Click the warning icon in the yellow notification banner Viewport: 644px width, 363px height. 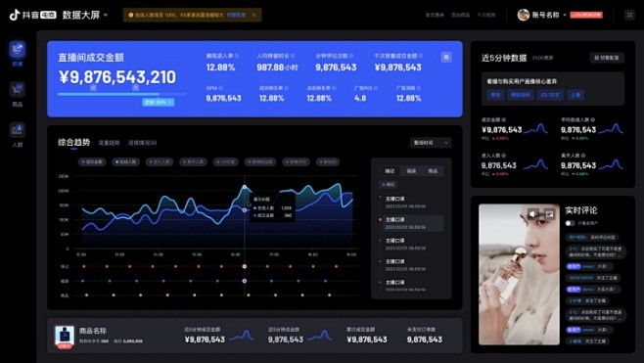[130, 15]
